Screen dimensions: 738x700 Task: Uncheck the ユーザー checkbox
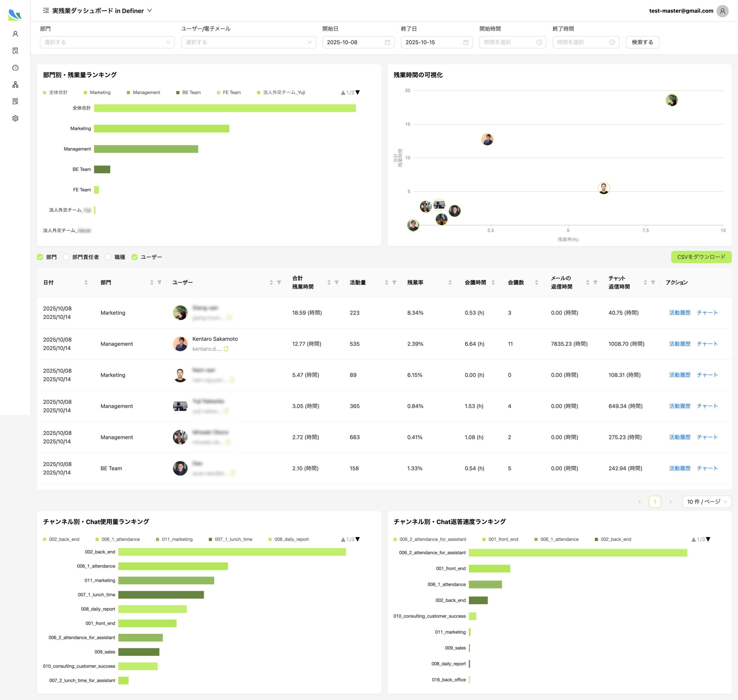coord(134,257)
